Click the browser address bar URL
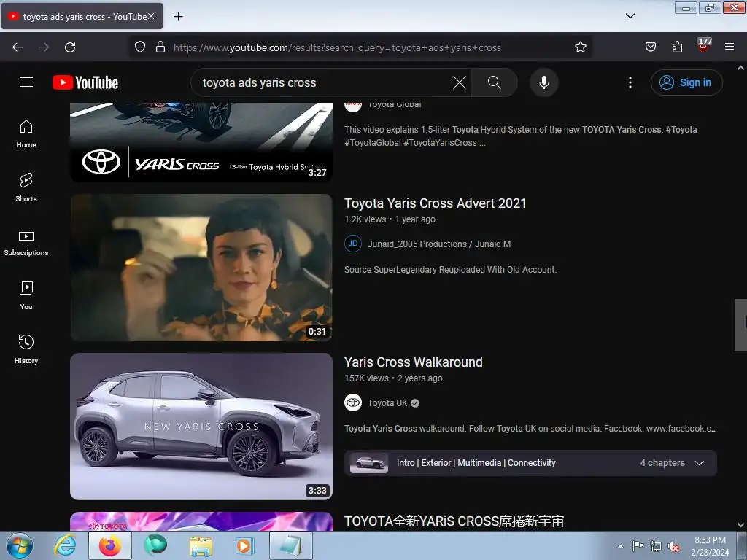Screen dimensions: 747x560 click(x=337, y=47)
